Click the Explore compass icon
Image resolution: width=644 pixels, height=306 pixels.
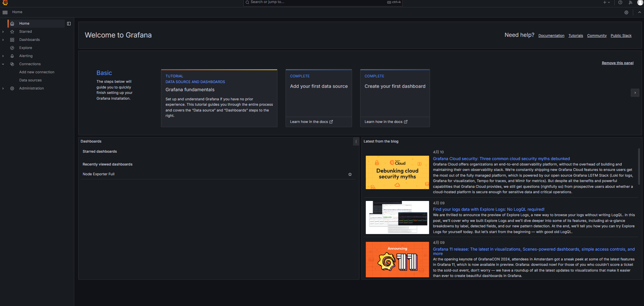(x=12, y=48)
